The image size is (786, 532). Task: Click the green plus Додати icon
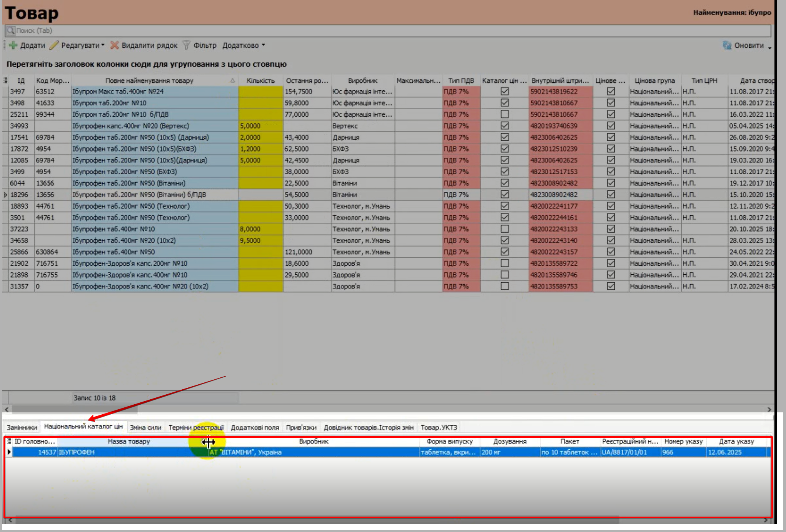pos(13,45)
